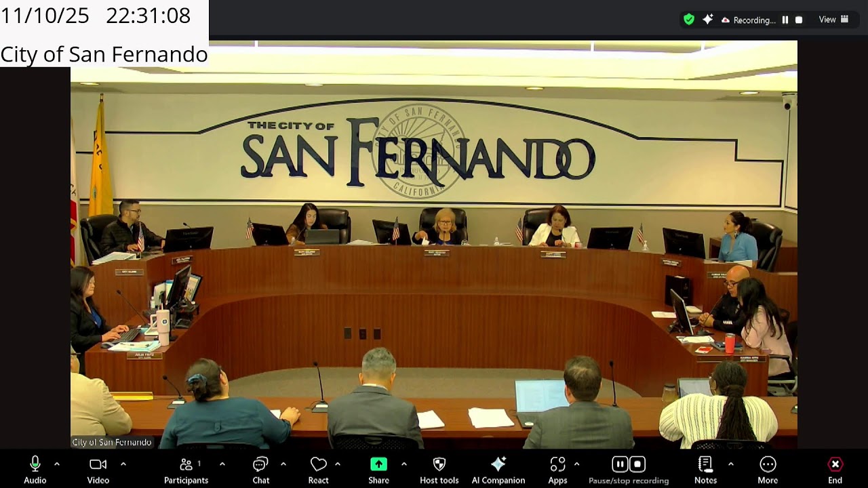The width and height of the screenshot is (868, 488).
Task: Open Host tools shield menu
Action: coord(439,470)
